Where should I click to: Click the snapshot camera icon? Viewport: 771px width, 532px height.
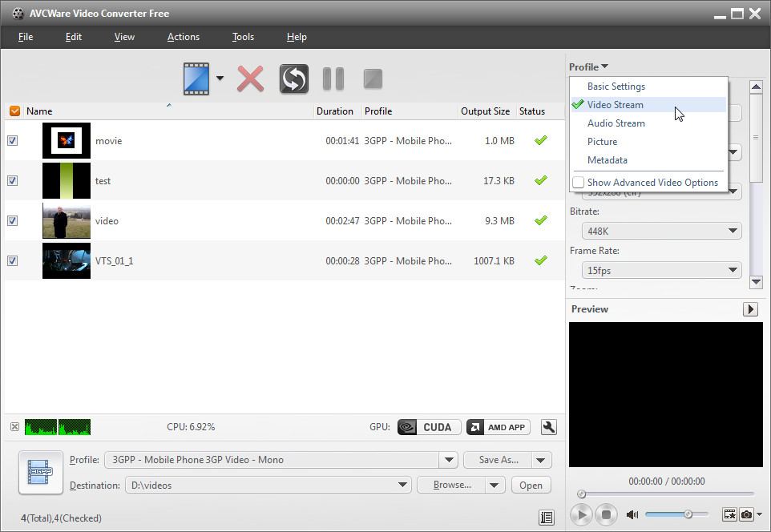[747, 514]
